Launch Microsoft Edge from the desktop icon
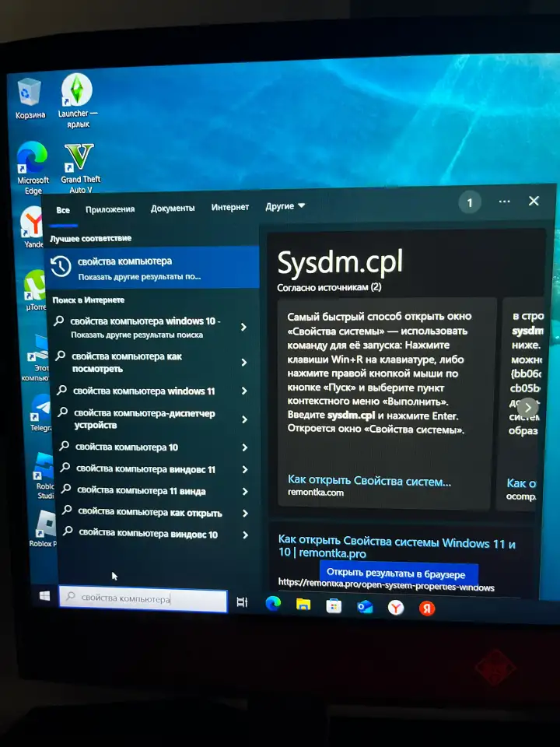 coord(32,158)
